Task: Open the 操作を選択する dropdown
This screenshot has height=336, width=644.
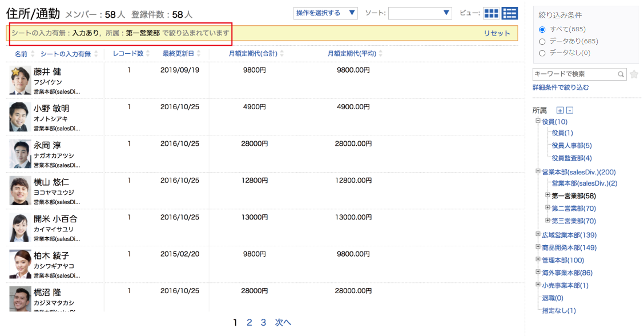Action: click(325, 13)
